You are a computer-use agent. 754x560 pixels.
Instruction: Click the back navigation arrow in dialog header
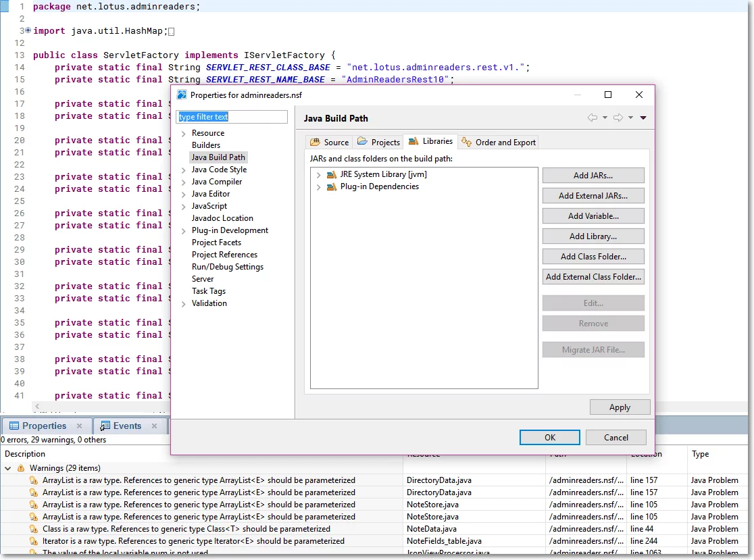click(x=593, y=118)
